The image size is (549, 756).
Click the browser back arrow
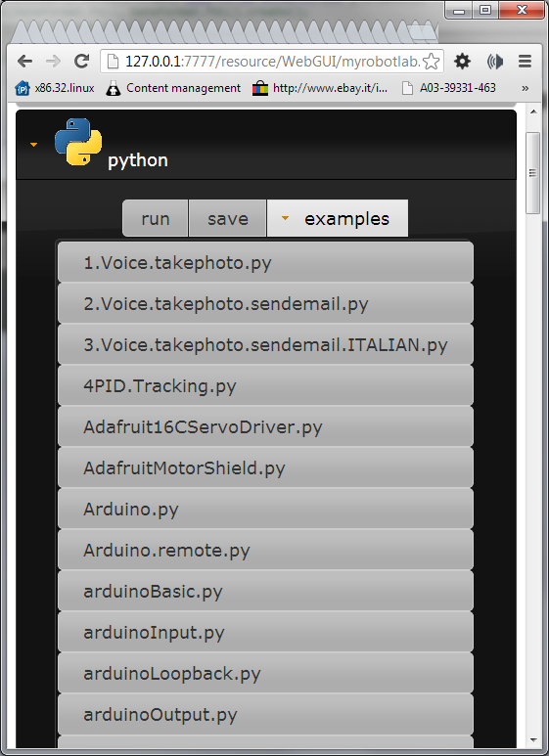(24, 62)
